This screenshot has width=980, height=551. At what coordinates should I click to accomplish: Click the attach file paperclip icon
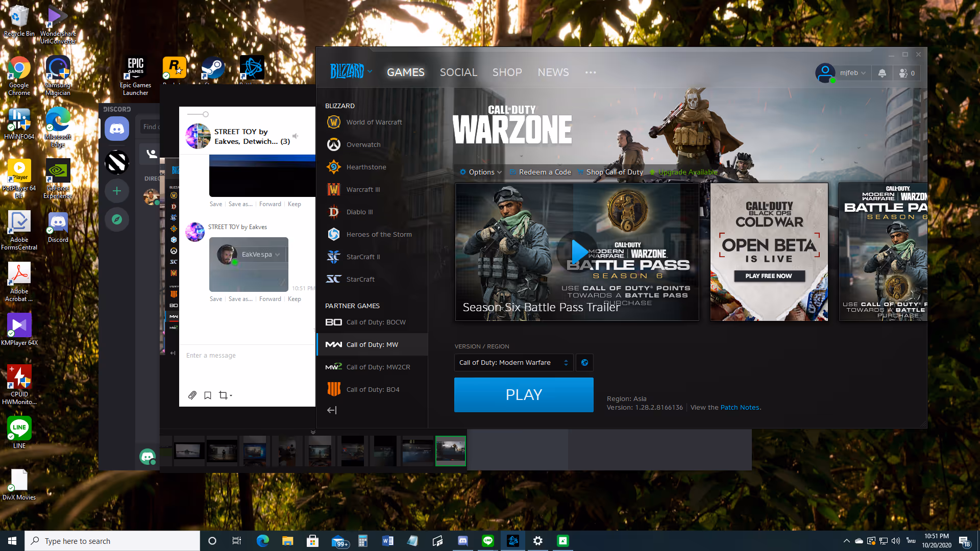(x=192, y=395)
